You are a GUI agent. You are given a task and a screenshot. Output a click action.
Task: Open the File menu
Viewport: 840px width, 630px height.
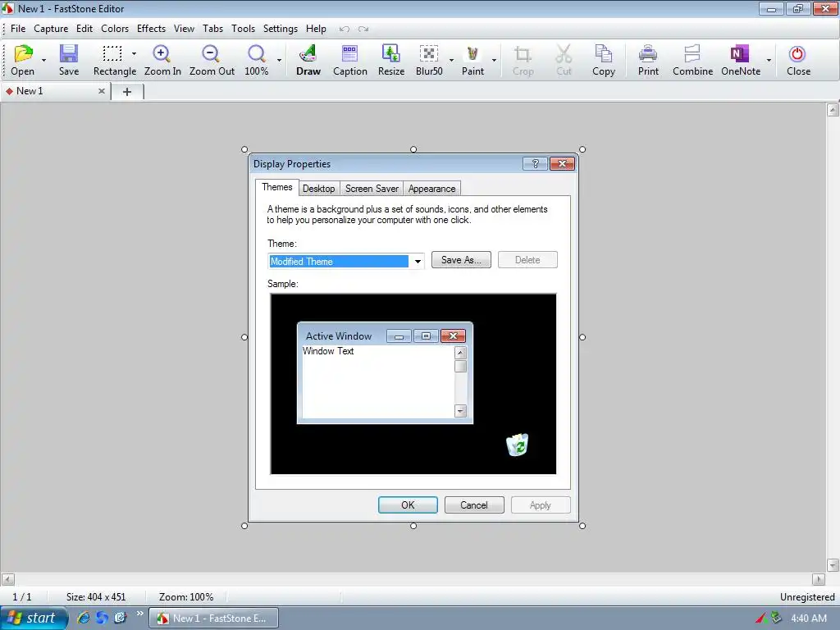18,29
